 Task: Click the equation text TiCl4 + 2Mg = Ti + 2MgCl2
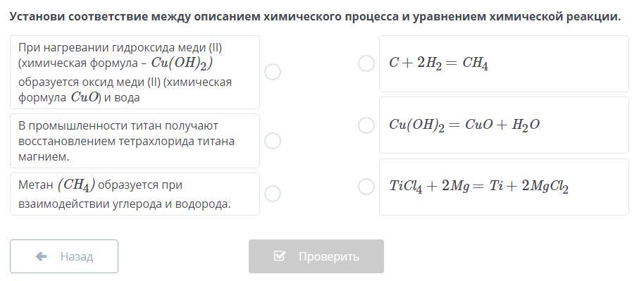479,187
